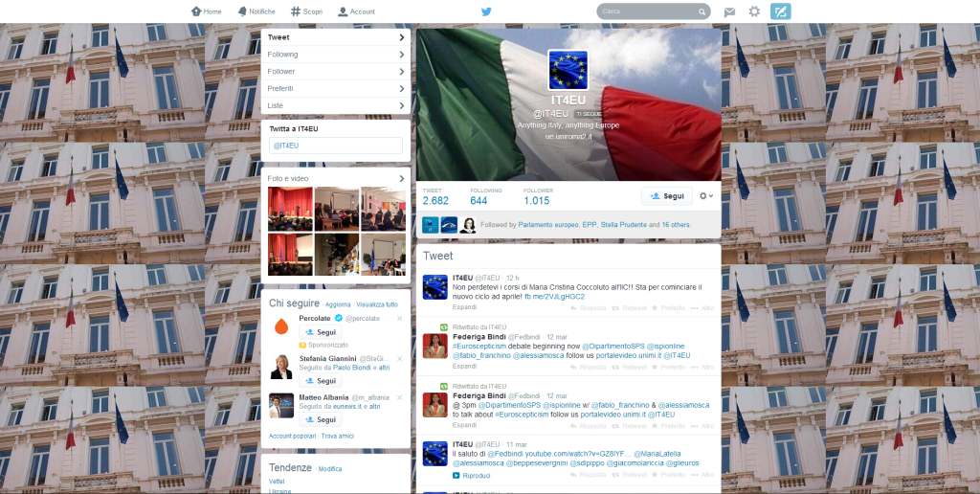Open the IT4EU profile EU flag avatar
This screenshot has width=980, height=494.
[568, 71]
